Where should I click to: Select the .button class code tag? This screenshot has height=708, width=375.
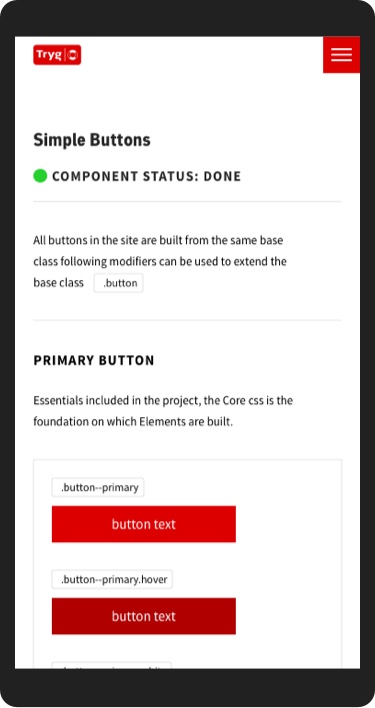(119, 283)
